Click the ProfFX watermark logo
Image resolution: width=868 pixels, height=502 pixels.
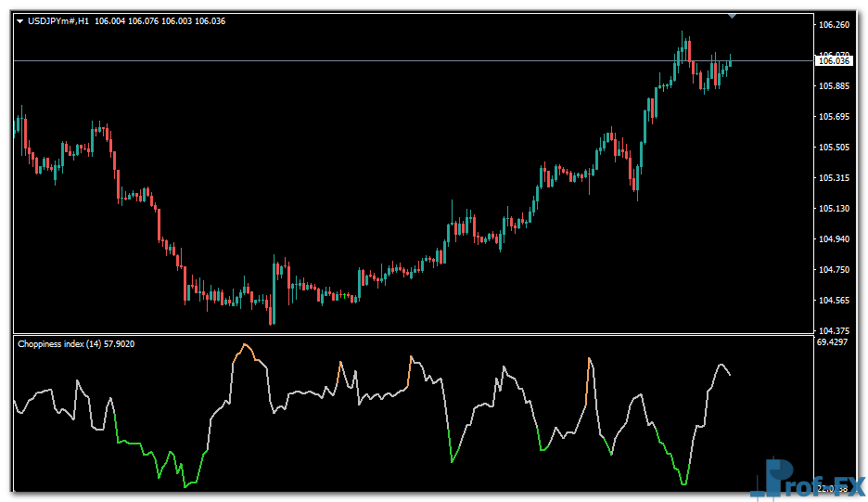coord(806,479)
